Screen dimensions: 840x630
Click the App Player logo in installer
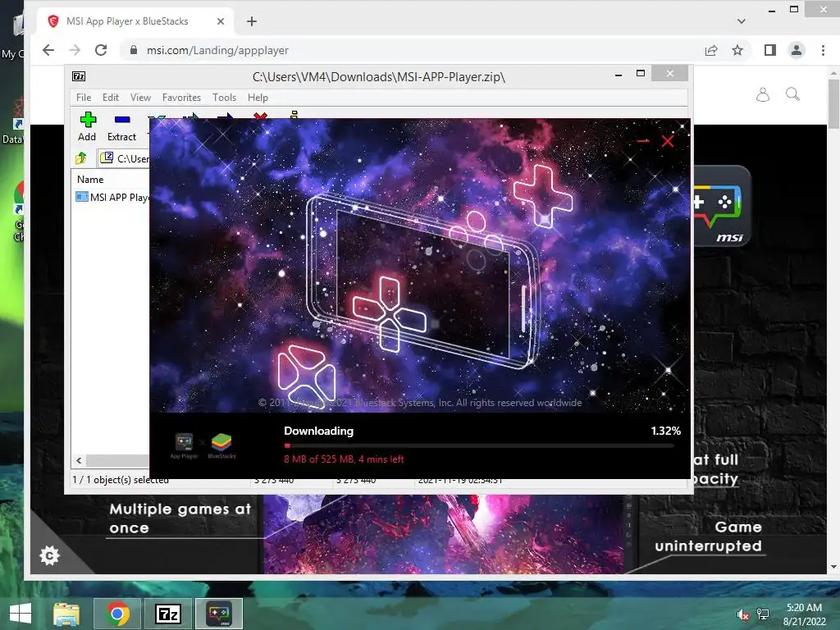click(184, 445)
